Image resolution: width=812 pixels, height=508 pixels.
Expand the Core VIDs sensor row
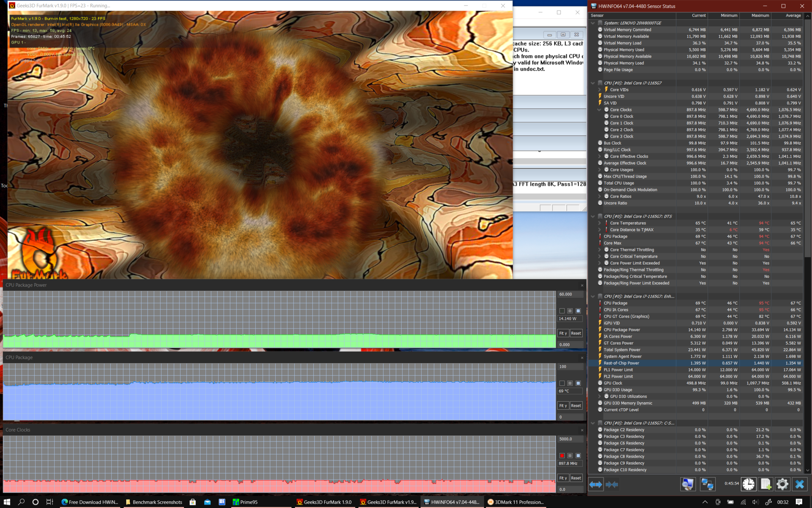(x=599, y=90)
